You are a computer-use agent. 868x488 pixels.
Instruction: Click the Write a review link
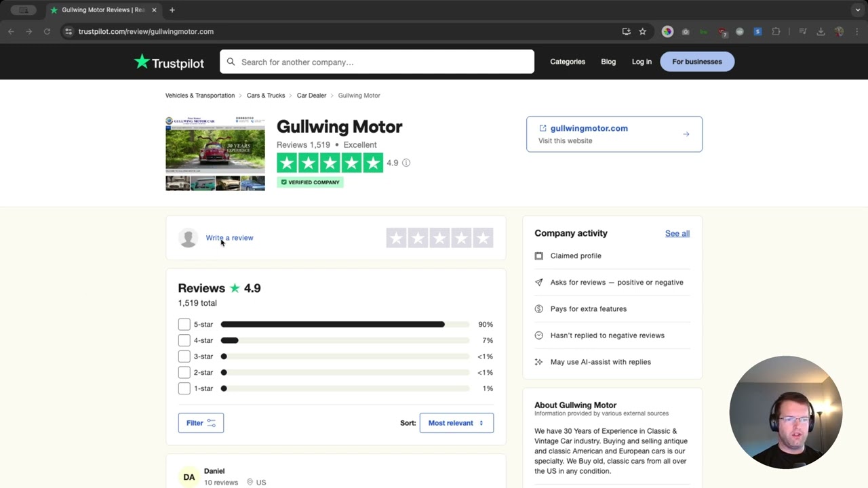pyautogui.click(x=229, y=238)
